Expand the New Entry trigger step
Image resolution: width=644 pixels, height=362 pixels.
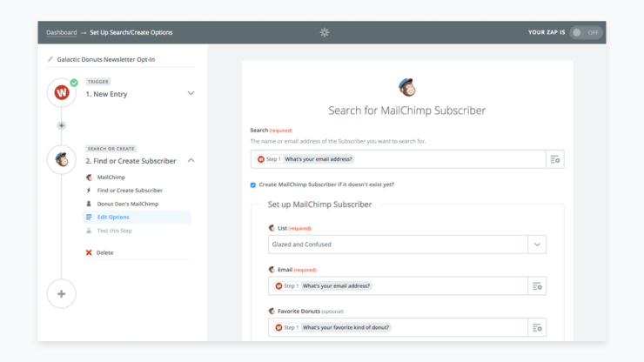point(191,93)
